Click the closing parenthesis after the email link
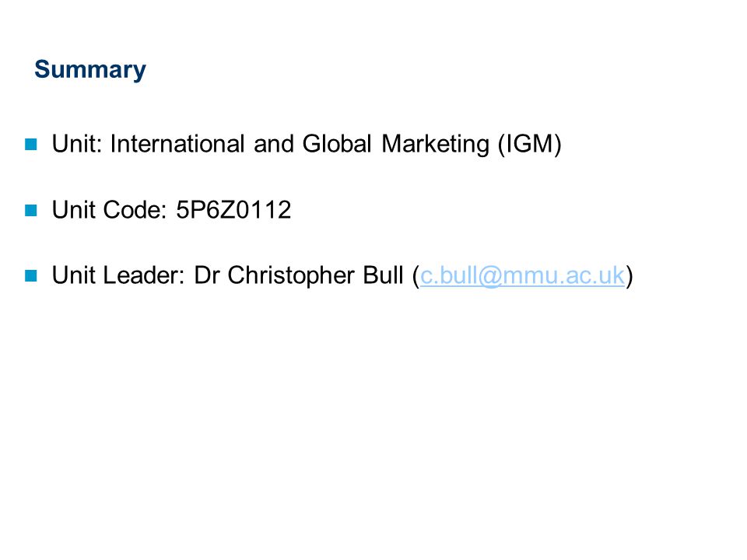The height and width of the screenshot is (560, 747). (x=630, y=276)
